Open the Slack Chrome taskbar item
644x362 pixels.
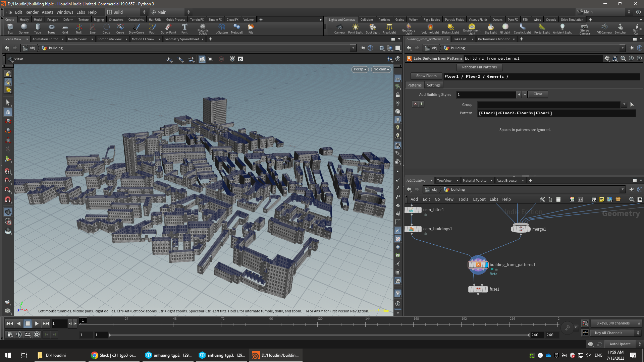114,355
